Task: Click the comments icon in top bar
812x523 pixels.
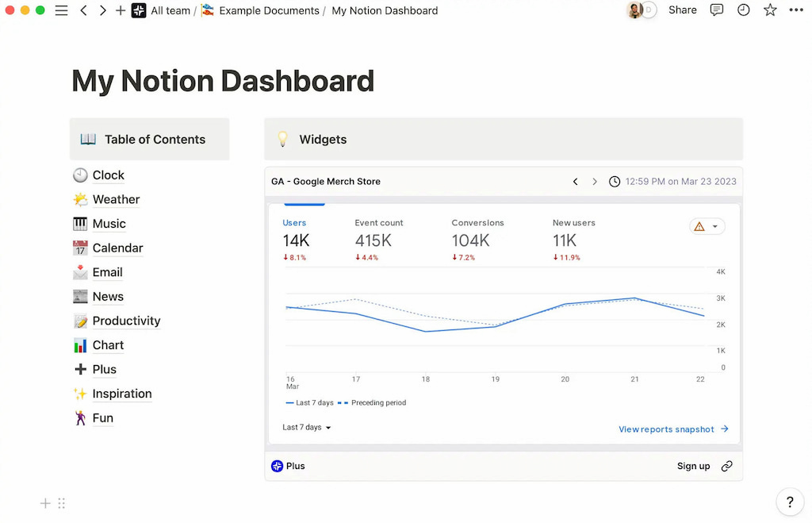Action: [x=717, y=10]
